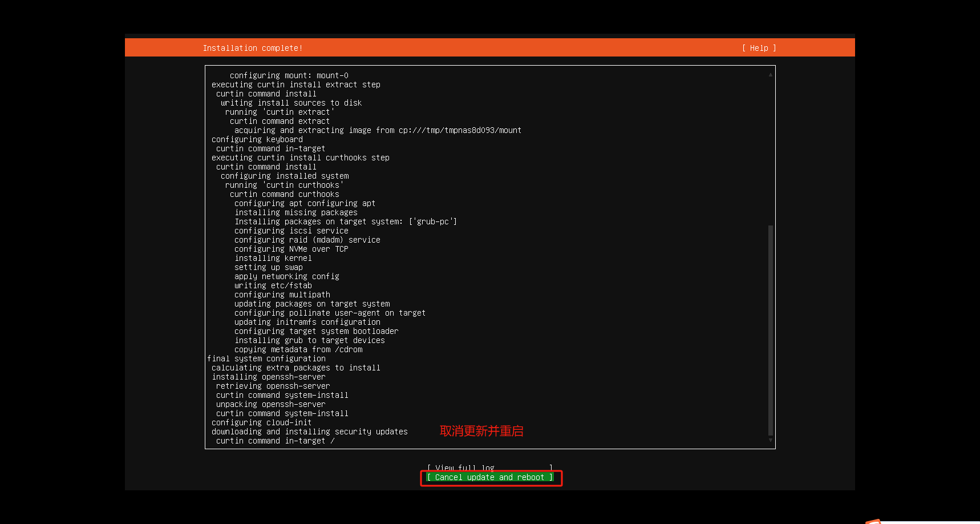Click the log scrollbar down arrow

[x=770, y=440]
